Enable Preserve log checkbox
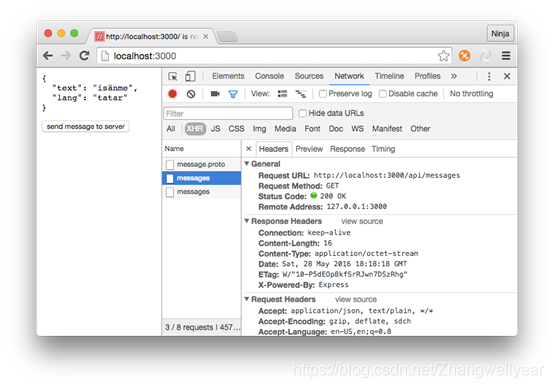The height and width of the screenshot is (388, 554). (x=323, y=94)
